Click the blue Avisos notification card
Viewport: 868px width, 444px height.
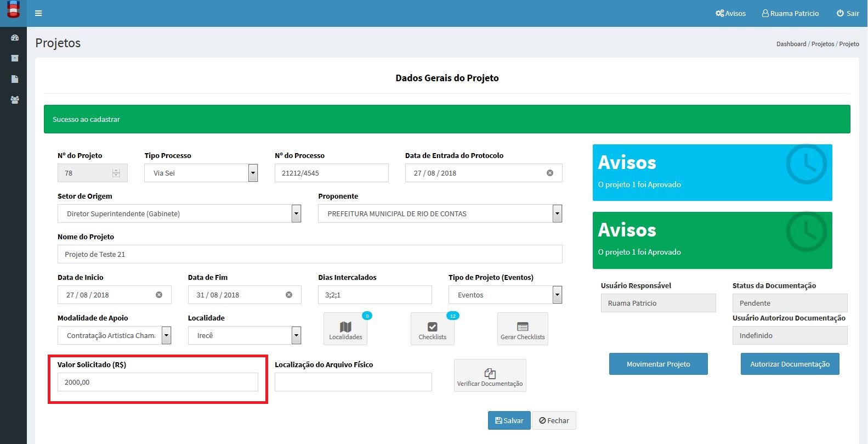click(712, 172)
